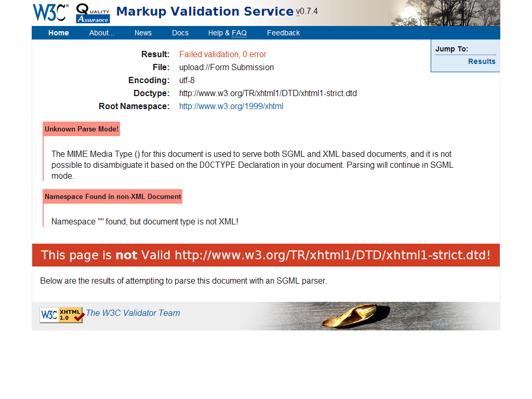Click the Quality Assurance logo
Viewport: 532px width, 399px height.
93,13
